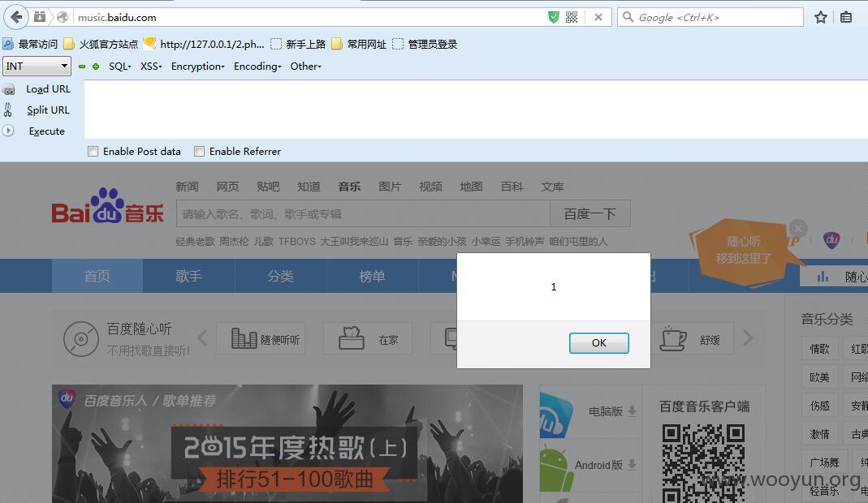The width and height of the screenshot is (868, 503).
Task: Open the 常用网址 bookmark folder
Action: coord(359,45)
